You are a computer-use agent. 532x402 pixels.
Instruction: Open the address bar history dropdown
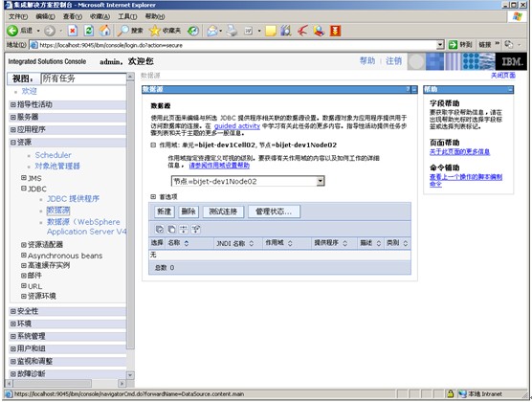click(x=440, y=45)
